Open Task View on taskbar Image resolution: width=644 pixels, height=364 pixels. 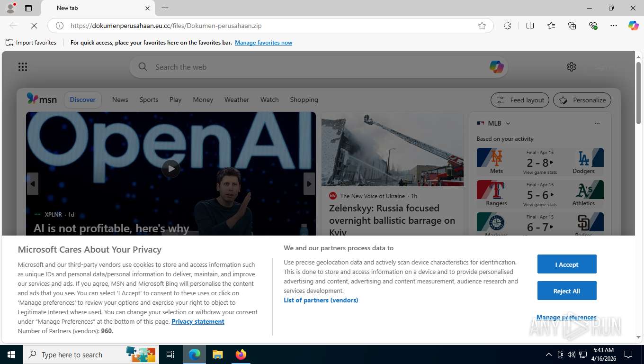click(x=170, y=355)
